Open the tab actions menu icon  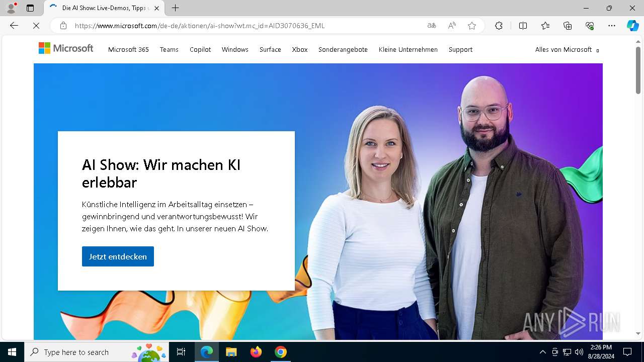pos(30,8)
